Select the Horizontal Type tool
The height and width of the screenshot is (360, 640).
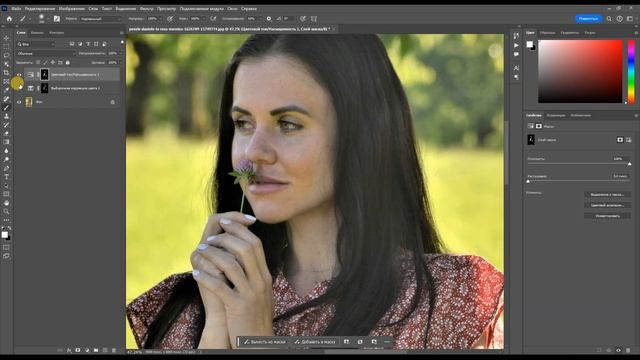(6, 177)
